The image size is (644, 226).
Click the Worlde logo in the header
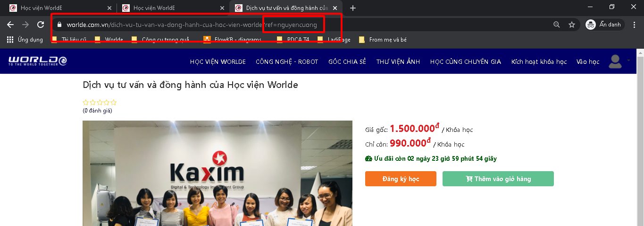tap(37, 61)
